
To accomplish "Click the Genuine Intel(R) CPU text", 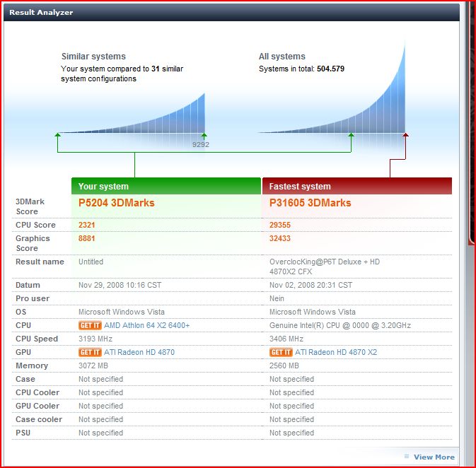I will pyautogui.click(x=340, y=325).
